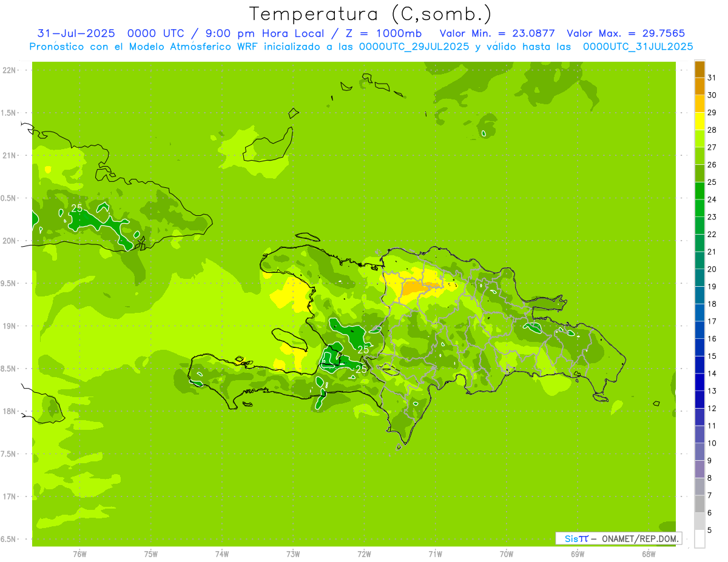Click the "68W" longitude label
Screen dimensions: 728x562
(649, 554)
